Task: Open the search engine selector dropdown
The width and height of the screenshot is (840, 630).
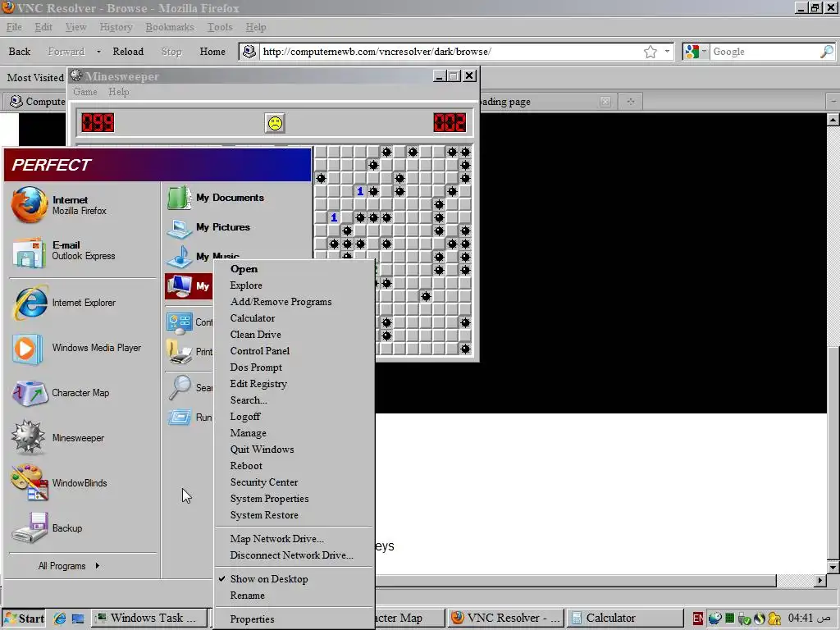Action: coord(696,52)
